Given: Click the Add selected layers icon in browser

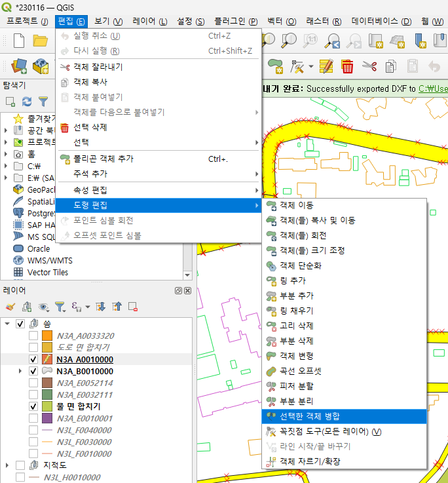Looking at the screenshot, I should (10, 102).
